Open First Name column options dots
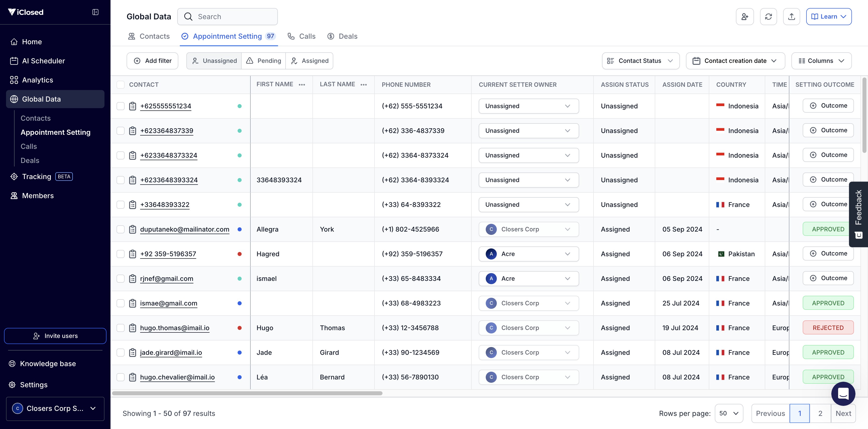This screenshot has height=429, width=868. (302, 85)
